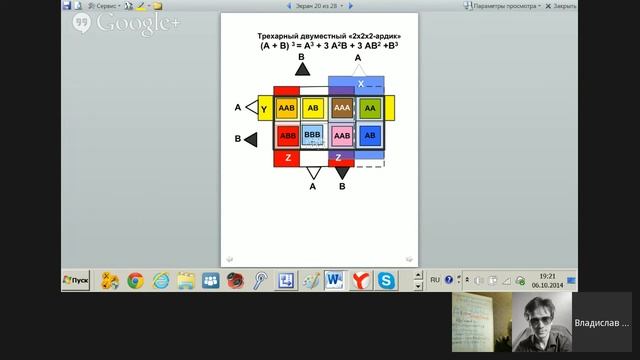Image resolution: width=640 pixels, height=360 pixels.
Task: Expand the highlighter color dropdown arrow
Action: click(149, 6)
